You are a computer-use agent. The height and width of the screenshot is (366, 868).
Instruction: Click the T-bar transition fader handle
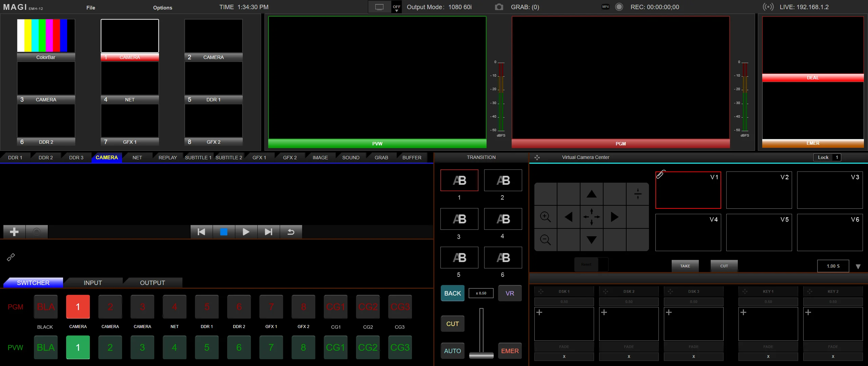(x=481, y=355)
